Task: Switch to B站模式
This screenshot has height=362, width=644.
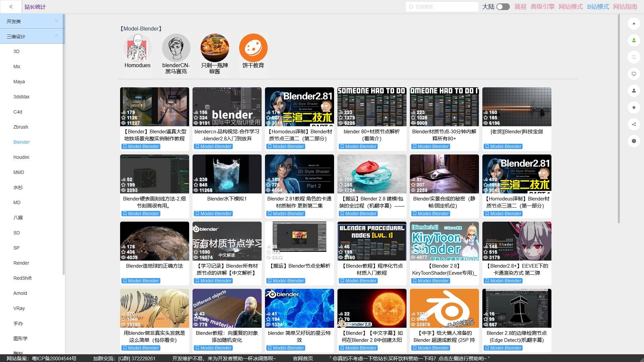Action: point(598,7)
